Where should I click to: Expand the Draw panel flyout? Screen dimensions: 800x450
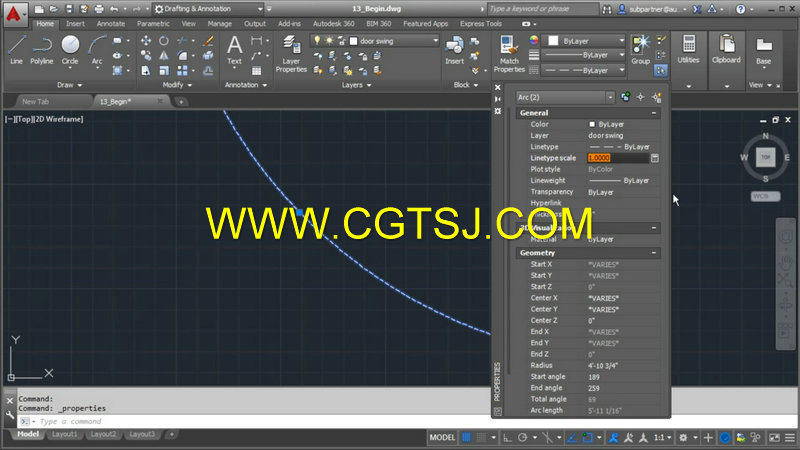pyautogui.click(x=69, y=85)
